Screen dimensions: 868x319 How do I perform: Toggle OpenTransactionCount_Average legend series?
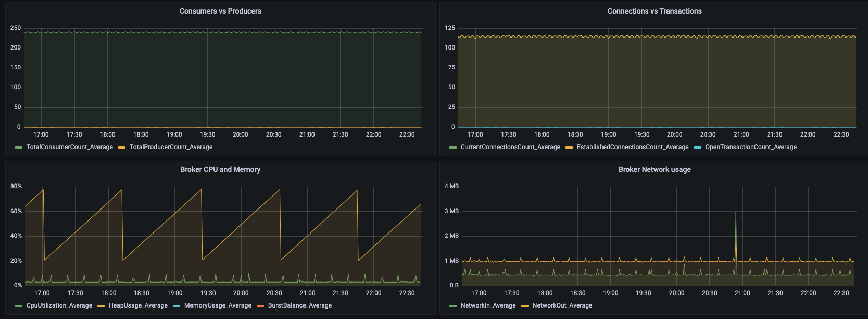pyautogui.click(x=751, y=147)
